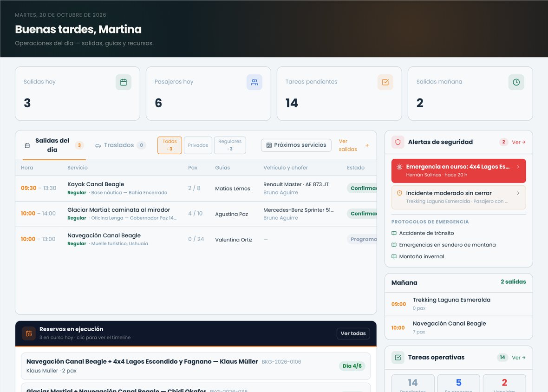This screenshot has width=548, height=392.
Task: Click the clock icon on Salidas mañana card
Action: [x=516, y=82]
